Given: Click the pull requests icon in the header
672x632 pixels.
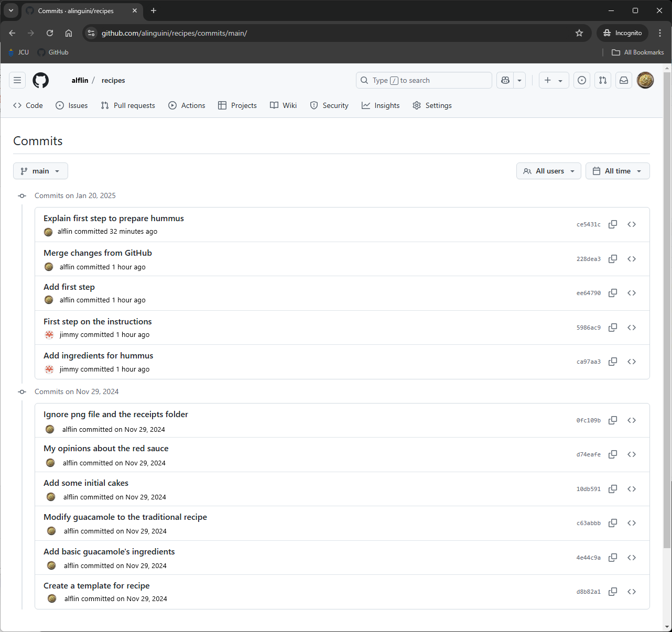Looking at the screenshot, I should [602, 80].
